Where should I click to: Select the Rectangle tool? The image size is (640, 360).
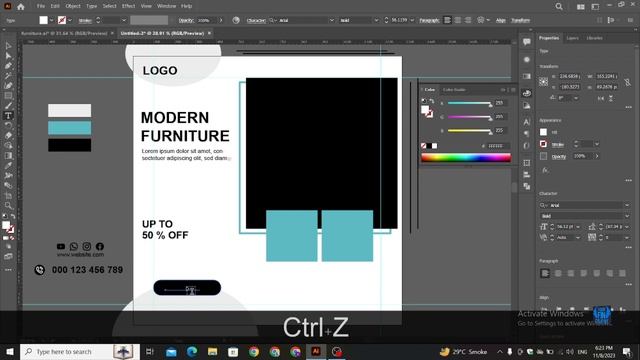(8, 96)
